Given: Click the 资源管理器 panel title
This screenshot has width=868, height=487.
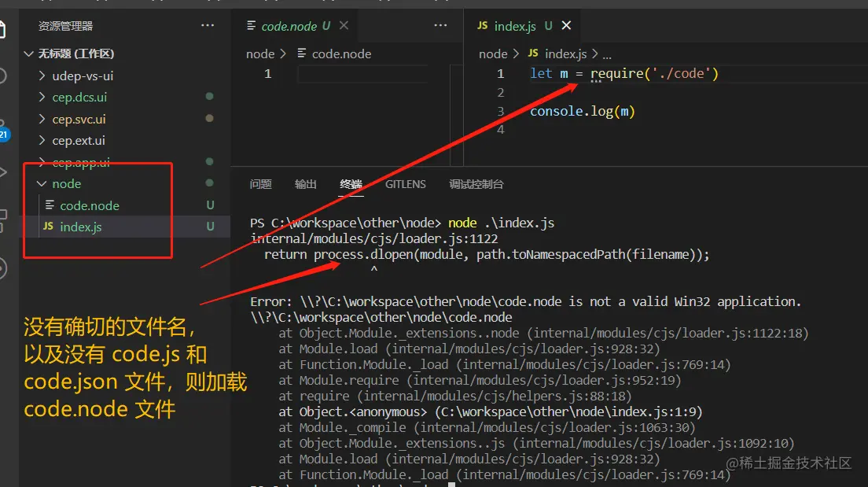Looking at the screenshot, I should click(65, 26).
